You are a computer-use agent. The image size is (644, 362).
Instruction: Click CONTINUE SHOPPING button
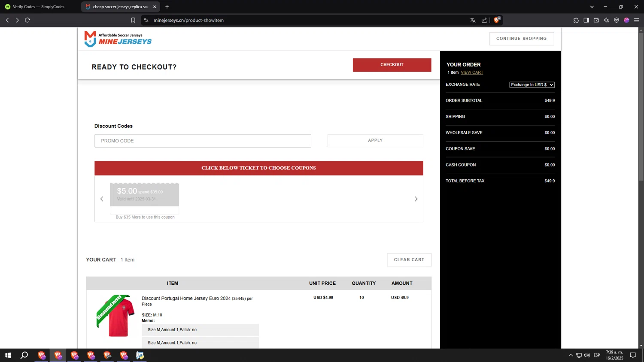pyautogui.click(x=522, y=39)
